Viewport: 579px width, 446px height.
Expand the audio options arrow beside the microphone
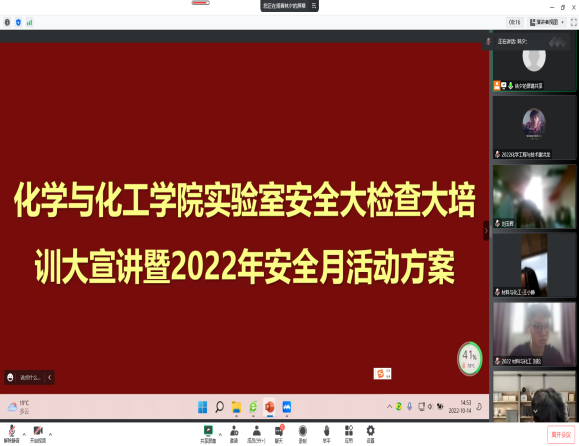pos(24,434)
